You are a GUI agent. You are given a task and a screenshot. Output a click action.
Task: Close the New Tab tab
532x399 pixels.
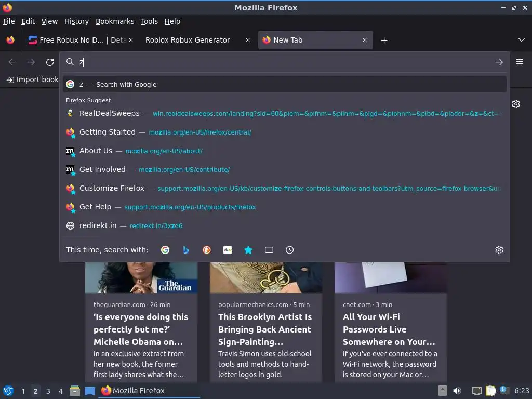[364, 40]
